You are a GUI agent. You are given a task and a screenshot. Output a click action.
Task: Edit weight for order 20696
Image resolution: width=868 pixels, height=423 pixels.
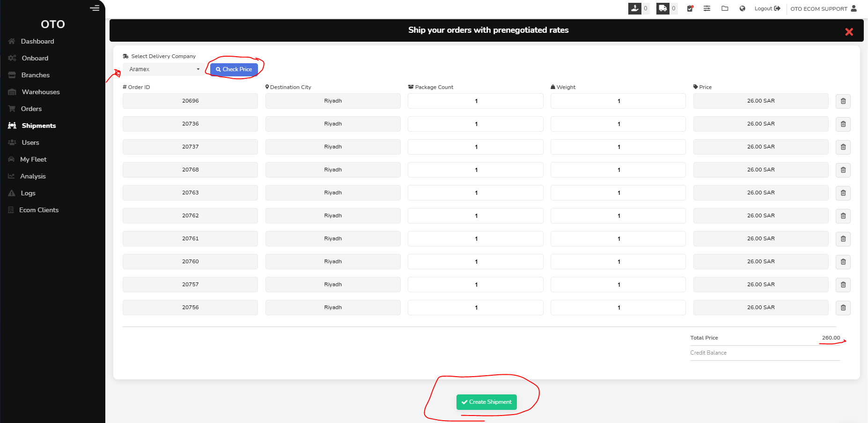click(x=618, y=101)
